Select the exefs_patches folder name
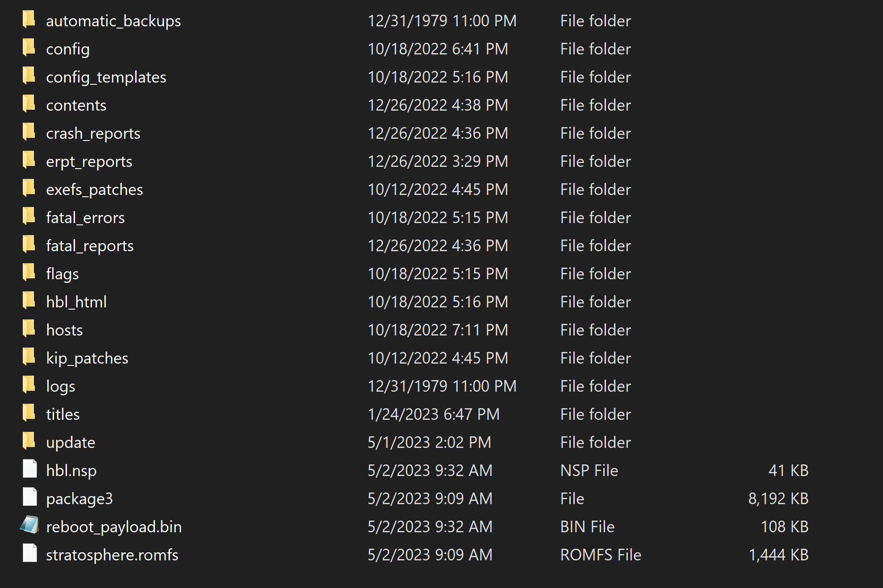The image size is (883, 588). click(95, 190)
